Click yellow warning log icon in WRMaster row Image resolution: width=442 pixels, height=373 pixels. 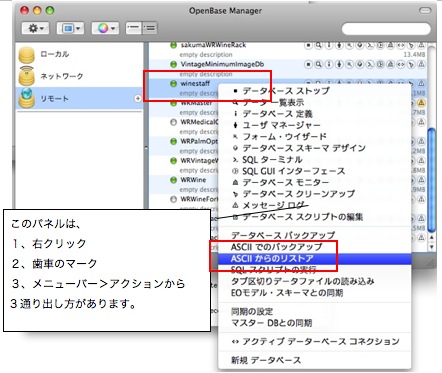(x=421, y=103)
